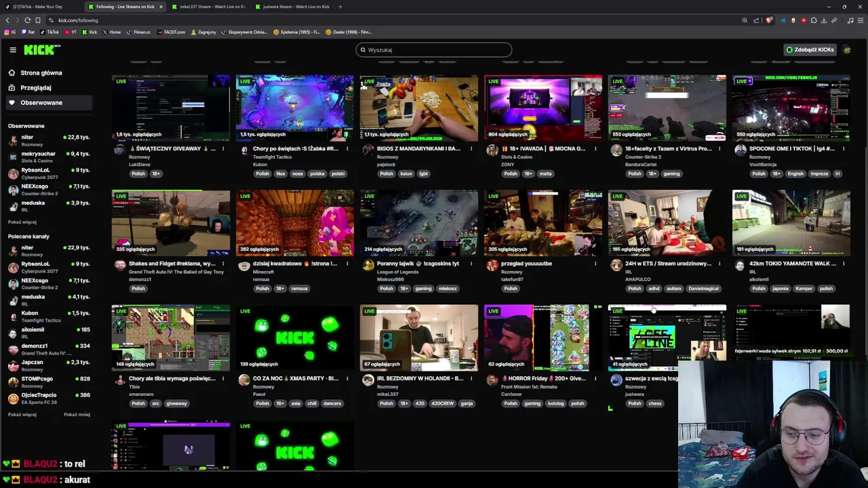Click the zoom magnifier icon in the address bar

click(x=745, y=20)
